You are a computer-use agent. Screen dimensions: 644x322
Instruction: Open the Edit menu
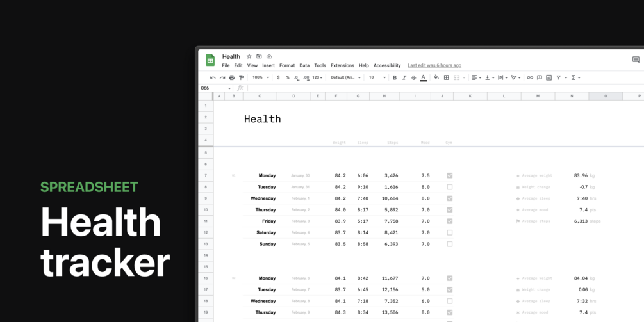[x=238, y=66]
